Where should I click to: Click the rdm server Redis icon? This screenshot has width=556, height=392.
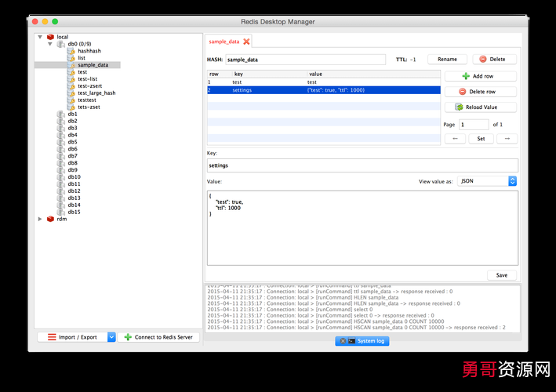pyautogui.click(x=50, y=219)
